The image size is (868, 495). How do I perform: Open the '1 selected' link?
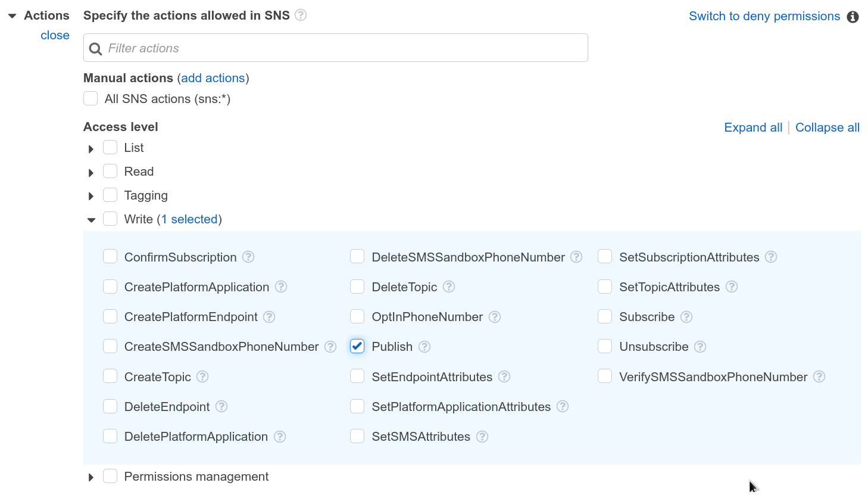coord(189,219)
